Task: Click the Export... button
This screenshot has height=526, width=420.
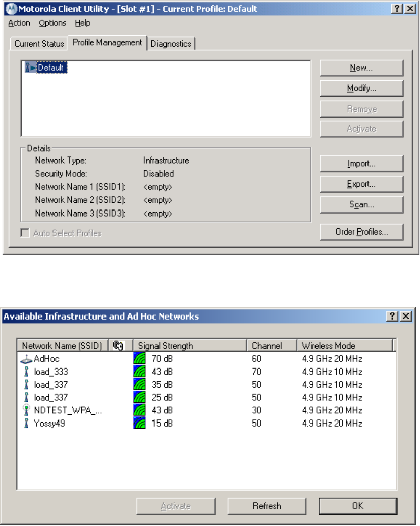Action: tap(361, 184)
